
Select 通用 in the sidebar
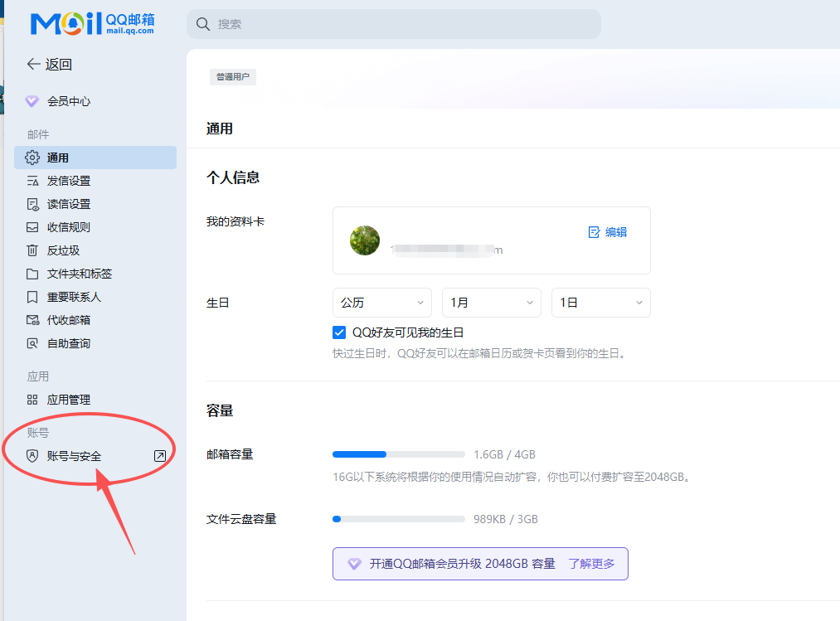pos(60,157)
